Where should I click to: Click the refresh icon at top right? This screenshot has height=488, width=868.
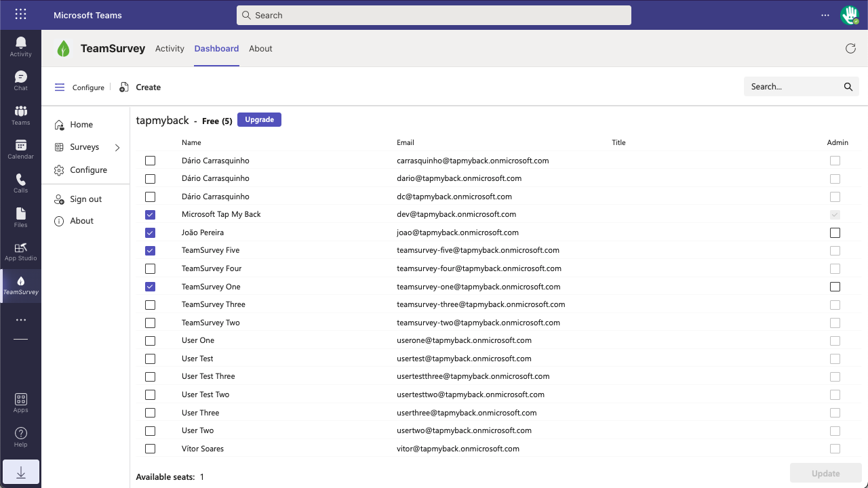pos(850,49)
